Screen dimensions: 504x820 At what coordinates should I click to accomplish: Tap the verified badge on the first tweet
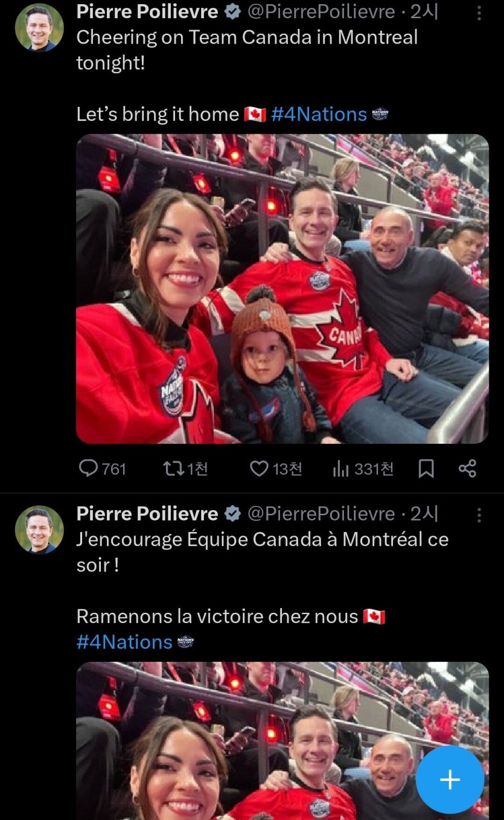(x=232, y=12)
